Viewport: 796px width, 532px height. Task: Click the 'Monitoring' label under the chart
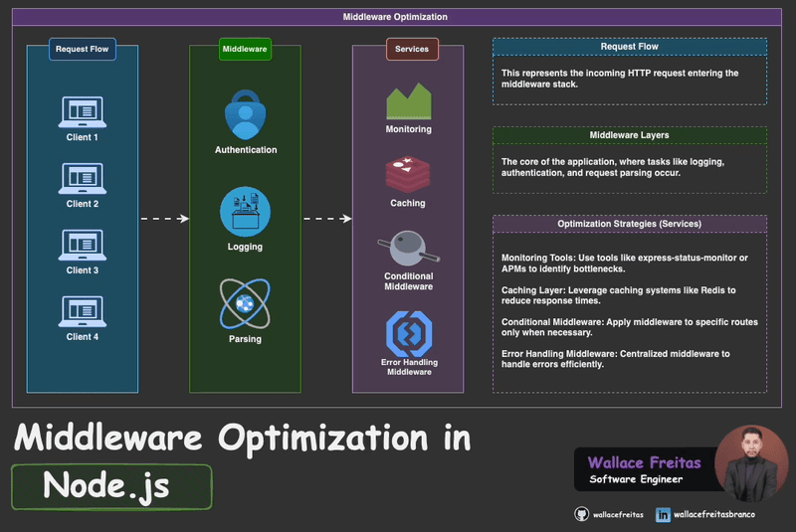click(x=409, y=129)
